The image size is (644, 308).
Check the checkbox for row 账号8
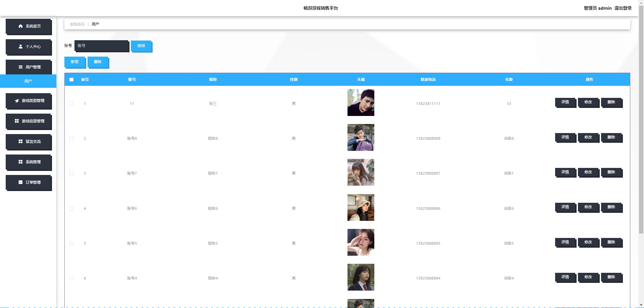point(71,138)
